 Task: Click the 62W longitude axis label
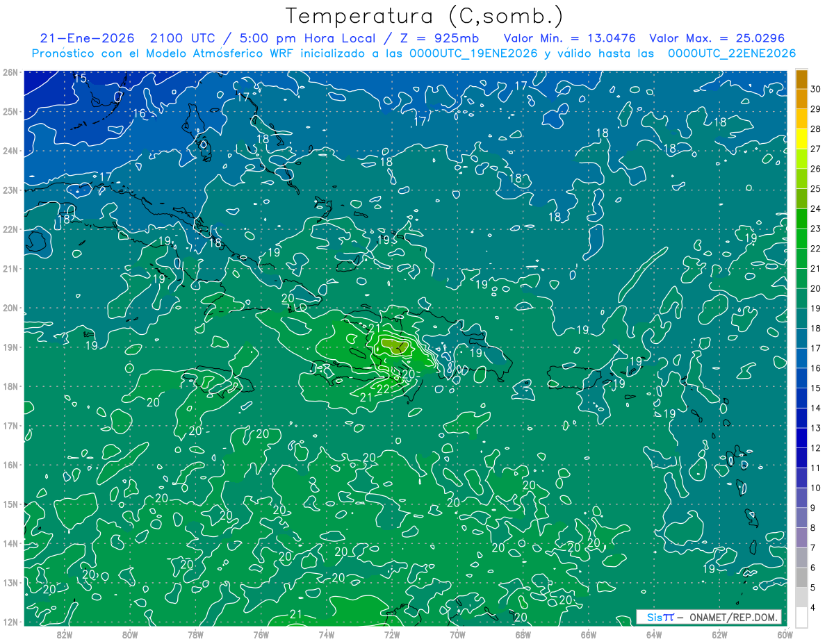[x=719, y=634]
